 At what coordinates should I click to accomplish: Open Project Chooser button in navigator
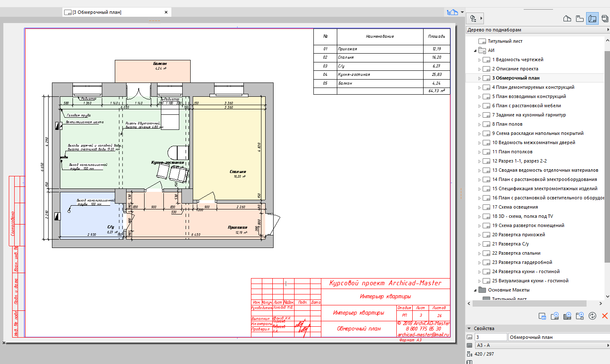[x=475, y=18]
